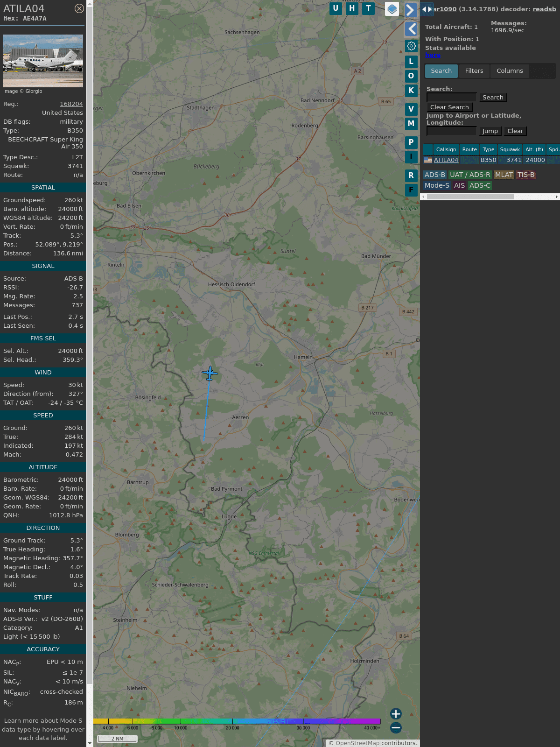Toggle the L labels button
Screen dimensions: 560x747
tap(411, 62)
